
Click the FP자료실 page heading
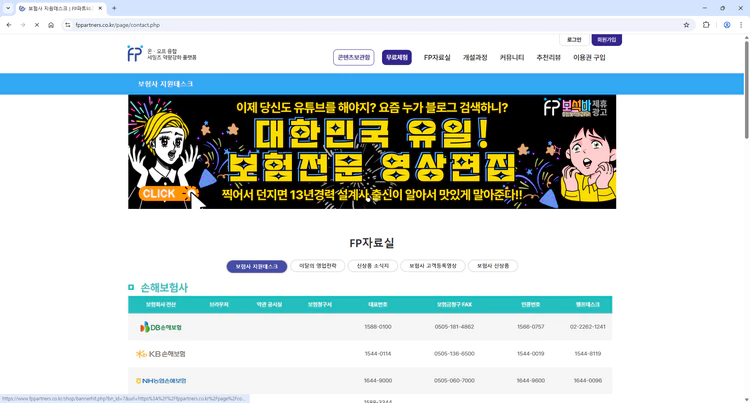coord(372,243)
